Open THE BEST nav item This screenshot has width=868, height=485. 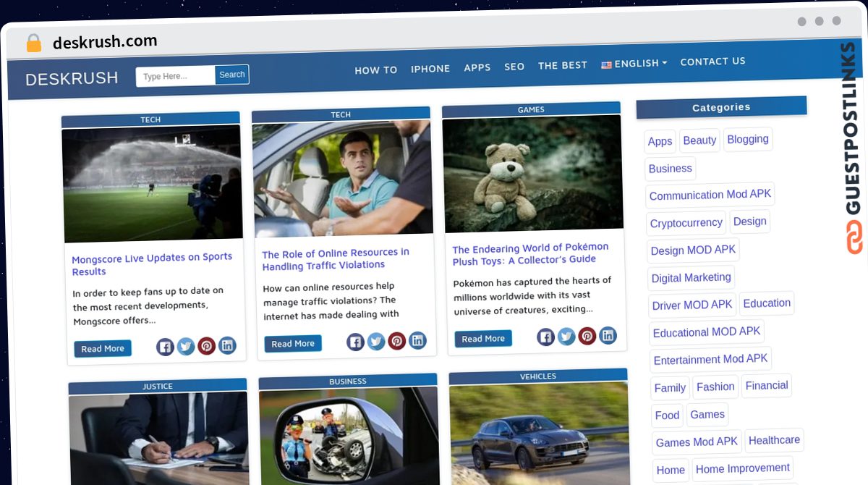click(x=563, y=65)
